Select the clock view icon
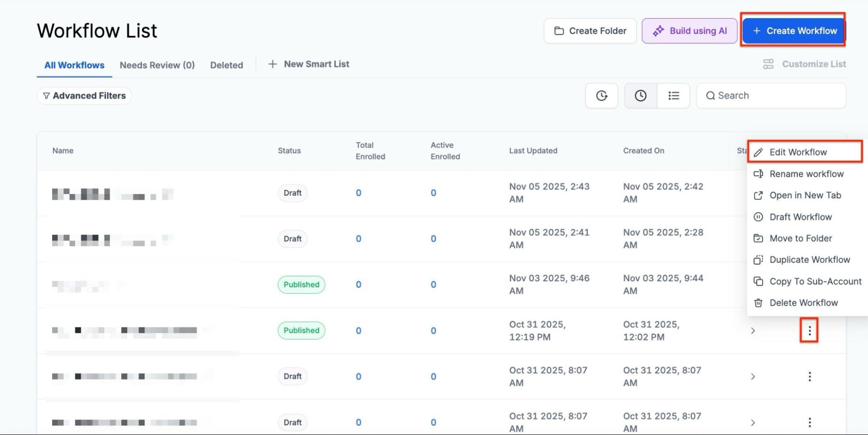 point(640,96)
